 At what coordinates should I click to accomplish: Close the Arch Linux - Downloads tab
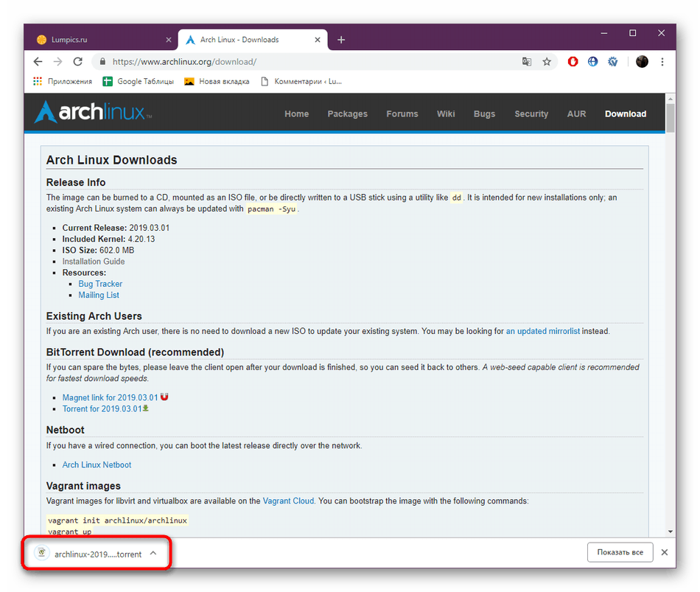point(318,40)
